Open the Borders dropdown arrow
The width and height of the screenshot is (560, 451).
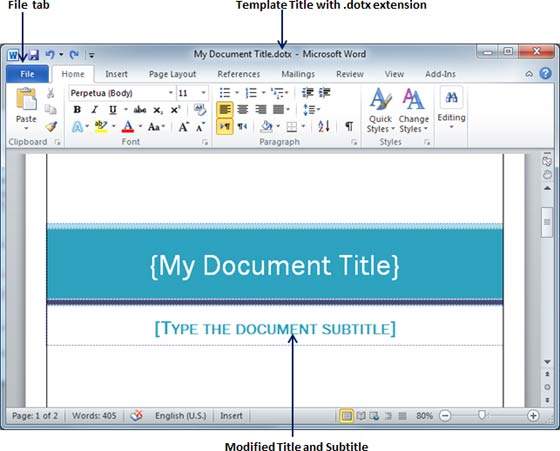303,126
